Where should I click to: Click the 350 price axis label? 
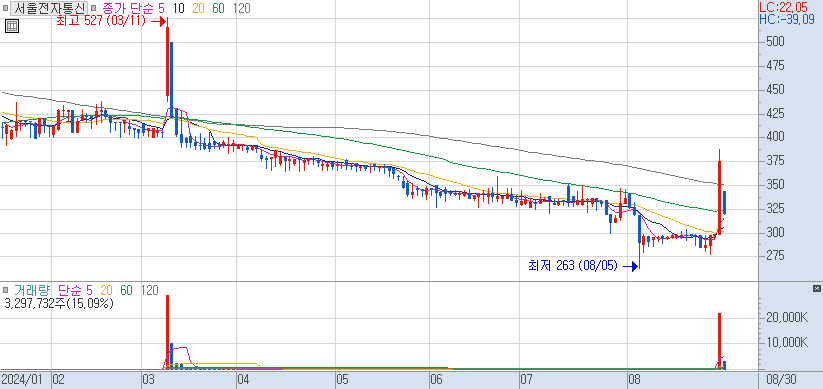click(776, 185)
